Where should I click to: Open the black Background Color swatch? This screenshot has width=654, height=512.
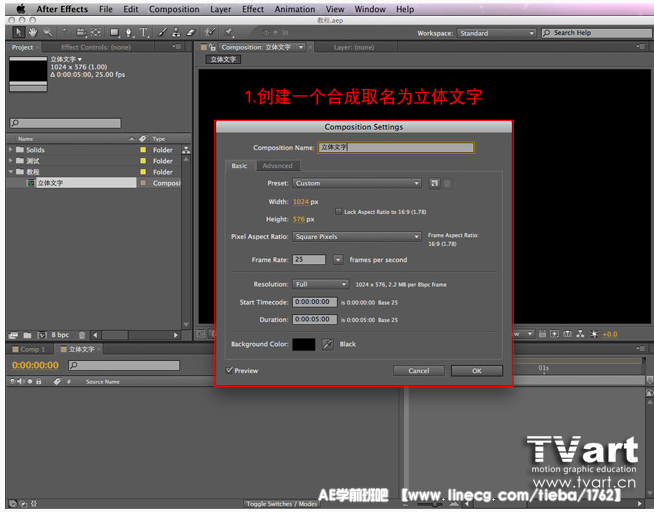coord(304,344)
